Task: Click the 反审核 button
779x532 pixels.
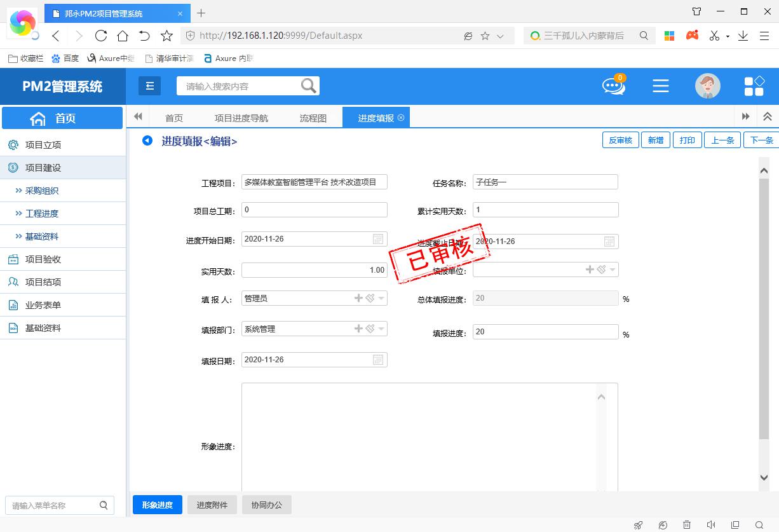Action: 620,140
